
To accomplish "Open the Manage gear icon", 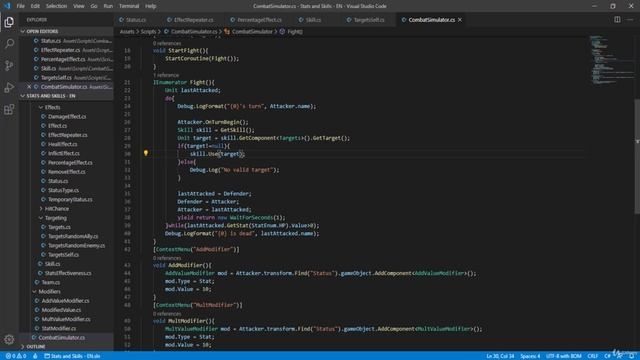I will 9,340.
